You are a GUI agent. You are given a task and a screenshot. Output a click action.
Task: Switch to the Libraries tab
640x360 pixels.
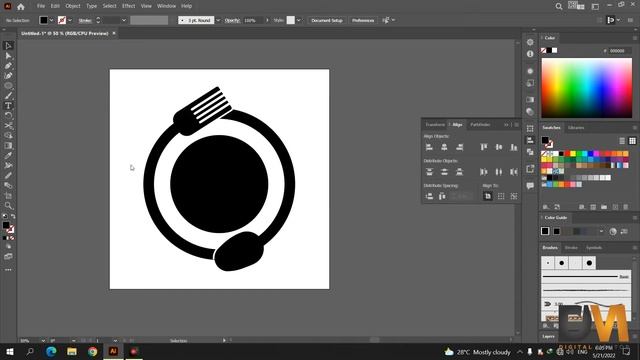pyautogui.click(x=576, y=128)
